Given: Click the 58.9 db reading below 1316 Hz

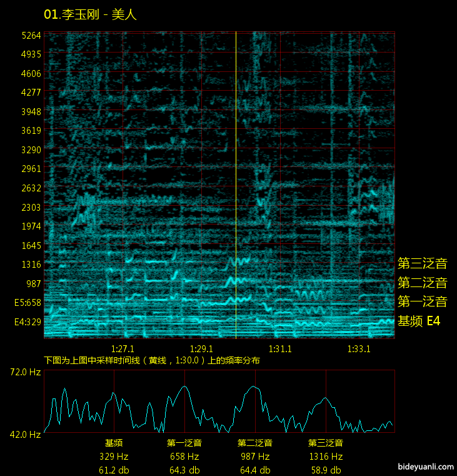Looking at the screenshot, I should [x=326, y=470].
